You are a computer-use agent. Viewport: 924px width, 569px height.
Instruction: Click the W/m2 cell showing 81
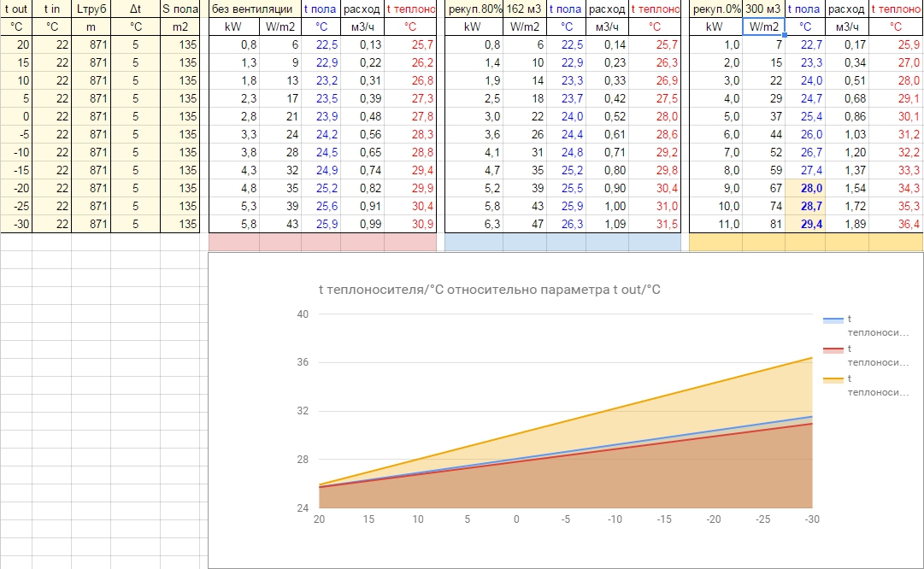(x=763, y=224)
